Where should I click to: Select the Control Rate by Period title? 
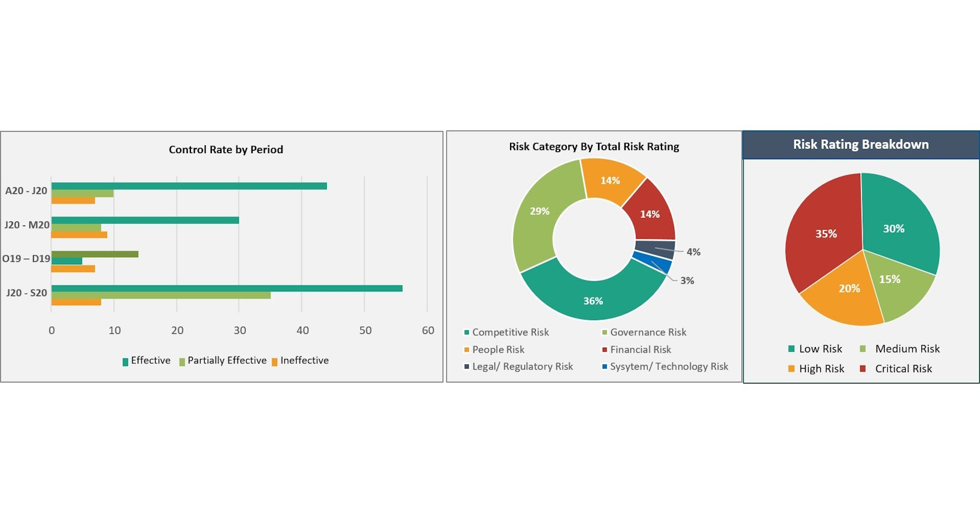(226, 150)
